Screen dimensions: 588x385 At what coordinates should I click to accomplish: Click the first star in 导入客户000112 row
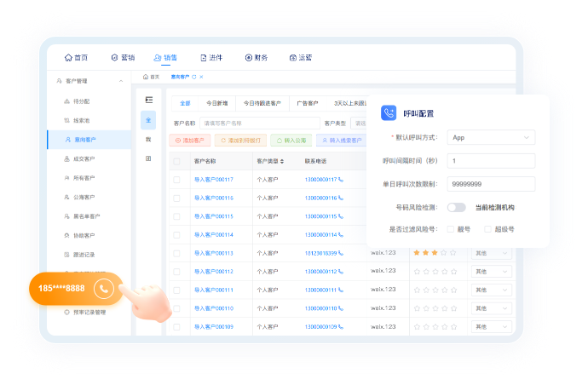tap(417, 272)
